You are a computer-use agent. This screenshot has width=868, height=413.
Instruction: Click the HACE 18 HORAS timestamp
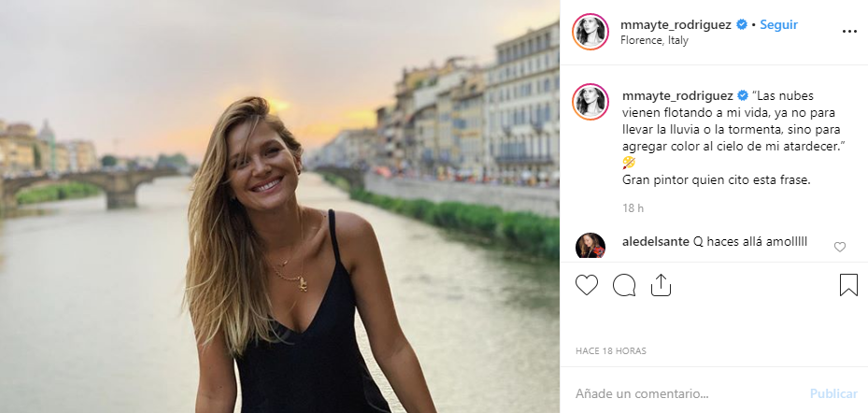click(x=610, y=351)
